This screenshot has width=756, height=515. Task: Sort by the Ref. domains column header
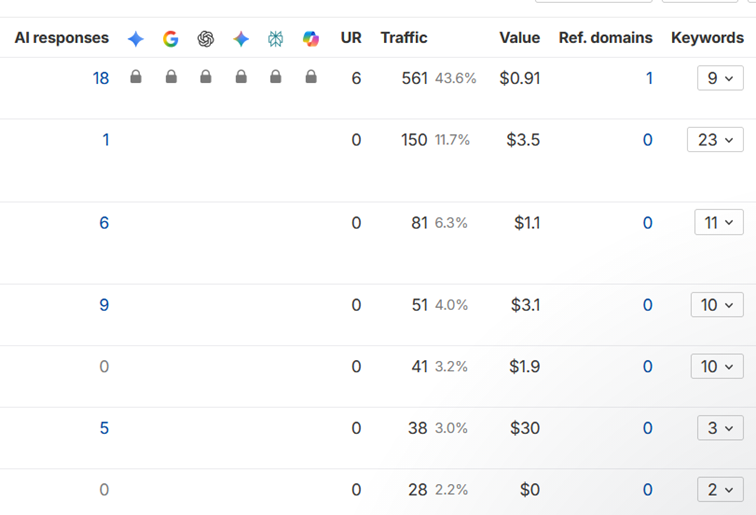click(x=606, y=38)
